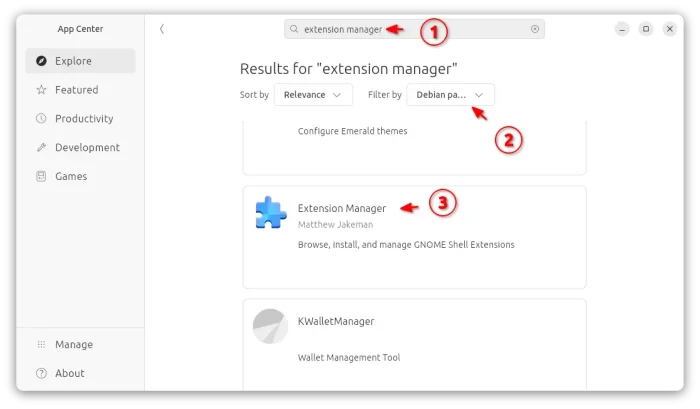The height and width of the screenshot is (409, 700).
Task: Click the Extension Manager puzzle icon
Action: pos(270,213)
